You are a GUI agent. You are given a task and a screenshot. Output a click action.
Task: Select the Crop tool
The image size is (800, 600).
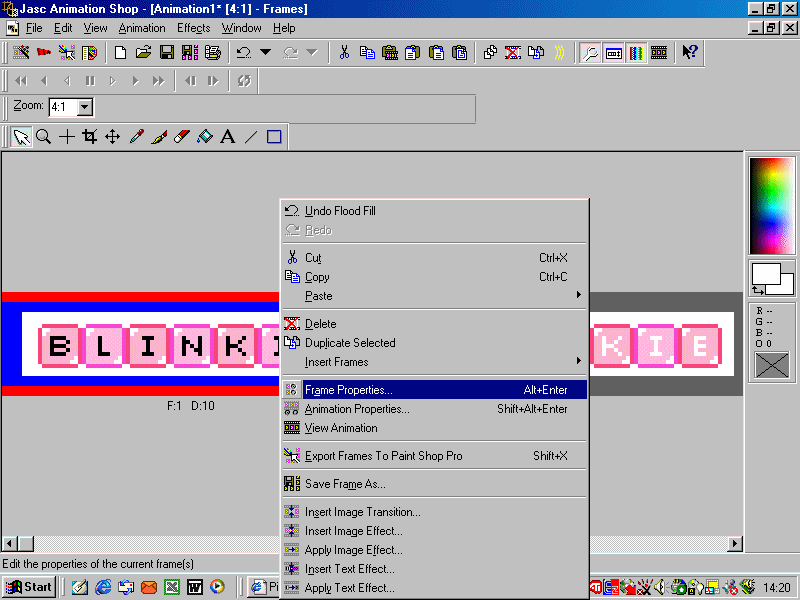pos(90,137)
